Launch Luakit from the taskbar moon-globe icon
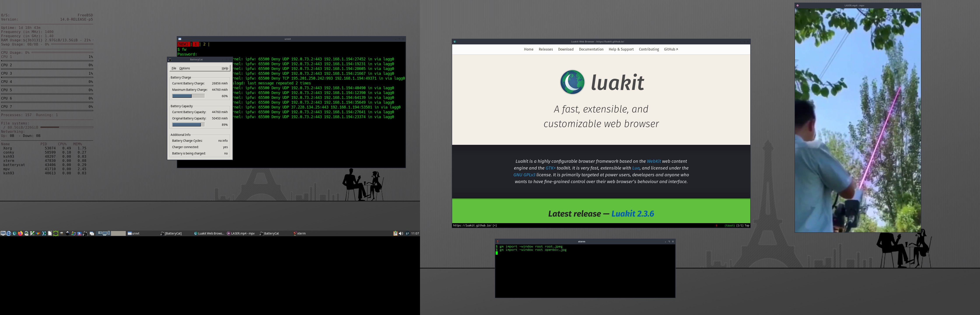The image size is (980, 315). click(x=14, y=233)
